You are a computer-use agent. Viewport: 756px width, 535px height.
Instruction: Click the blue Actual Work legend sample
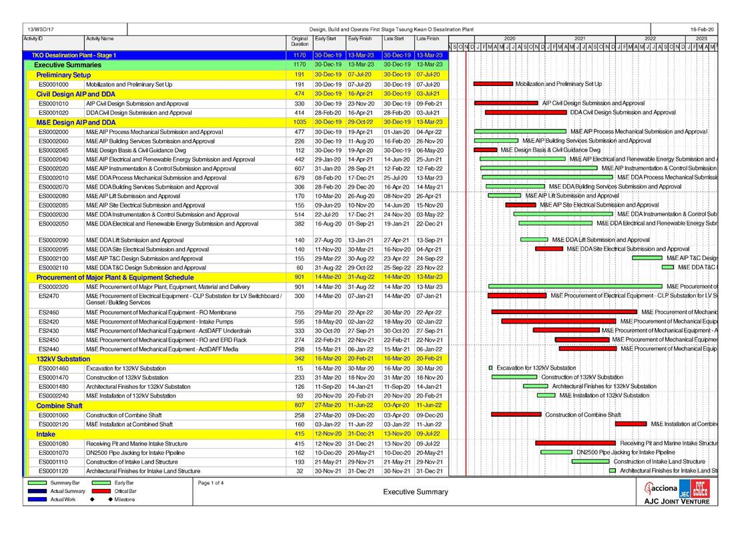click(x=36, y=499)
